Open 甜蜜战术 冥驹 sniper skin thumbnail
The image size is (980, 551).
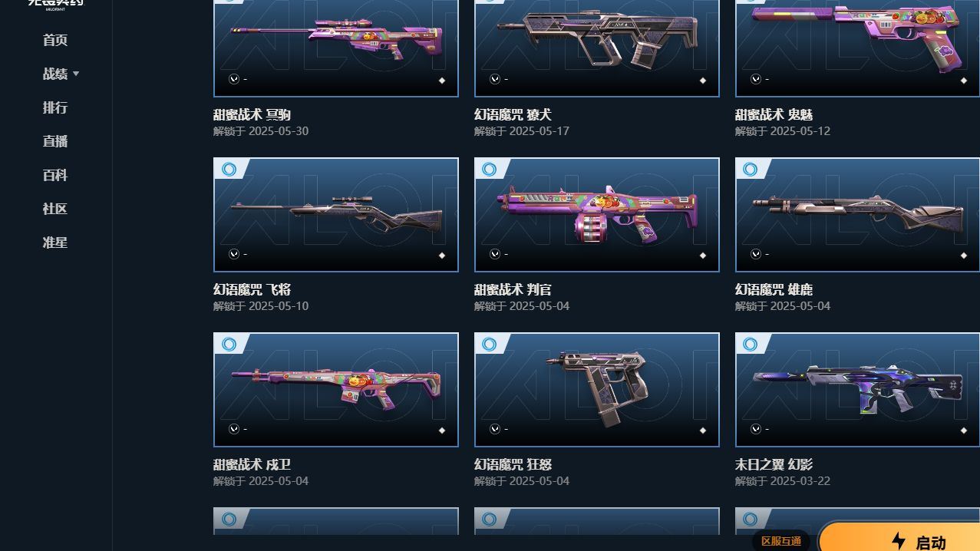(x=336, y=48)
